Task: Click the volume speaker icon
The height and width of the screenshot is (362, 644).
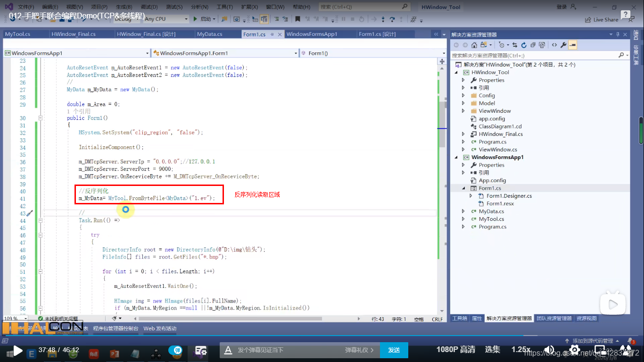Action: click(549, 350)
